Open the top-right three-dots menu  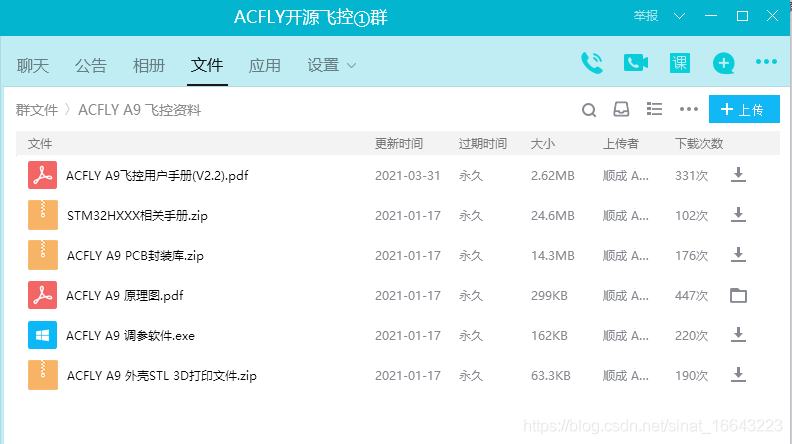766,62
